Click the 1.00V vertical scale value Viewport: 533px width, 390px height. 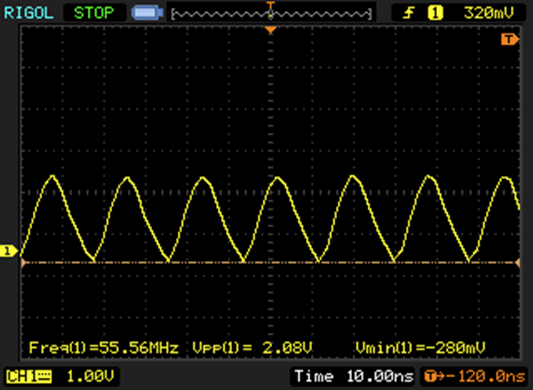tap(90, 376)
